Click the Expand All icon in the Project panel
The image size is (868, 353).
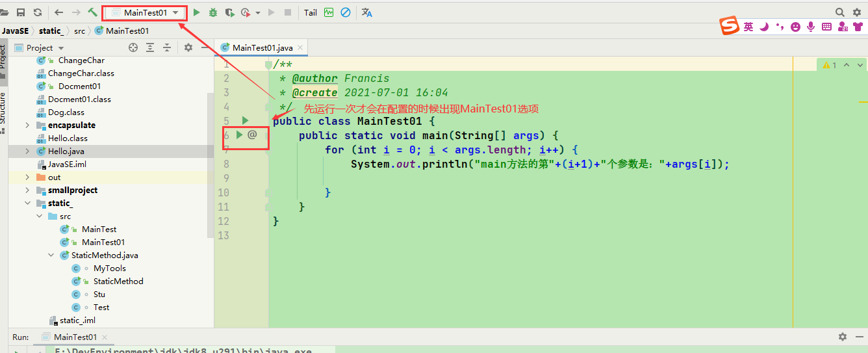click(151, 47)
